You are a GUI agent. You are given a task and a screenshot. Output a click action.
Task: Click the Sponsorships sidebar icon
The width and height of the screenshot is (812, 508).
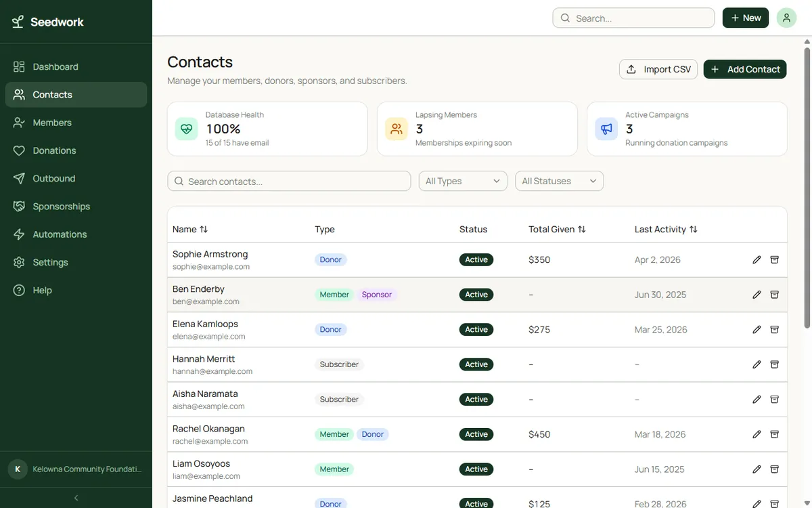[19, 206]
